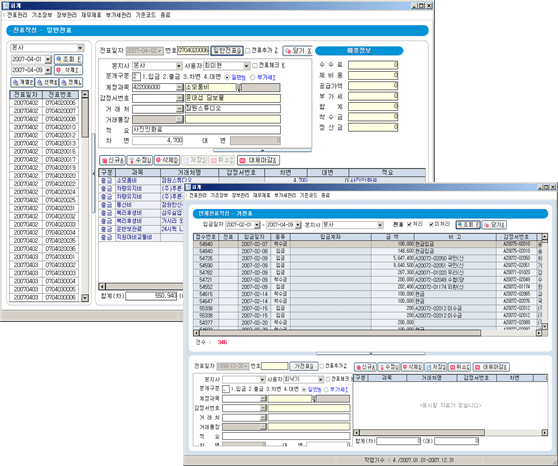Click 신규 new button in 일반전표 window
This screenshot has height=466, width=558.
click(x=112, y=160)
